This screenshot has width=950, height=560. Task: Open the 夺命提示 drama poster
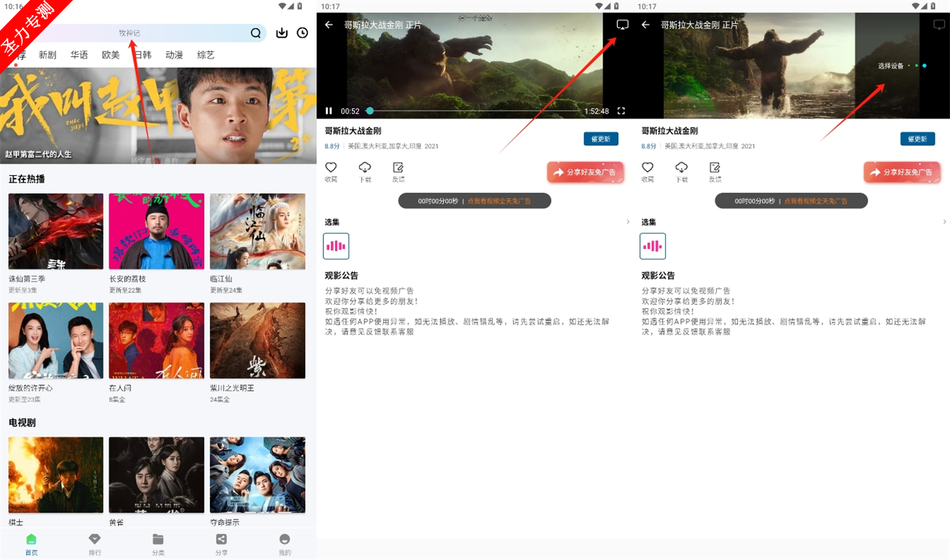tap(257, 475)
